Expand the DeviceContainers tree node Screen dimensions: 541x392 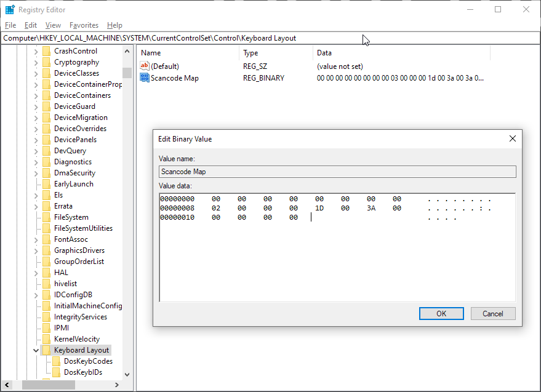pos(36,96)
